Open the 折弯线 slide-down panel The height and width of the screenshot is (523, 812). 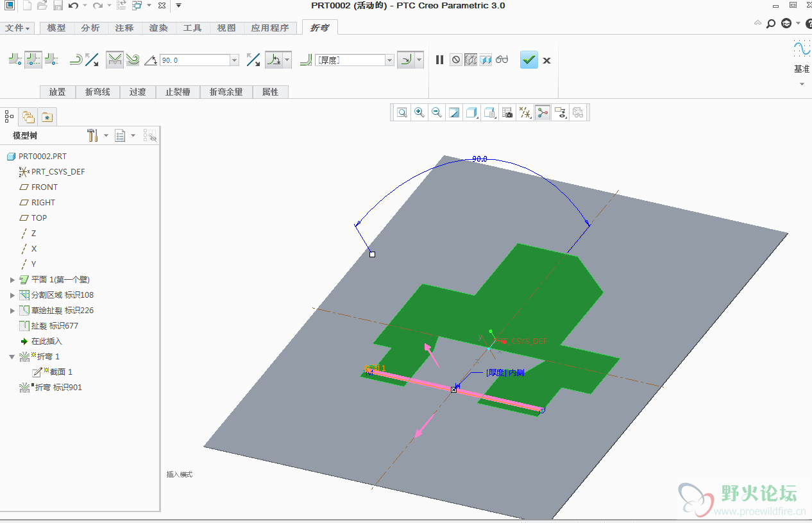click(97, 92)
